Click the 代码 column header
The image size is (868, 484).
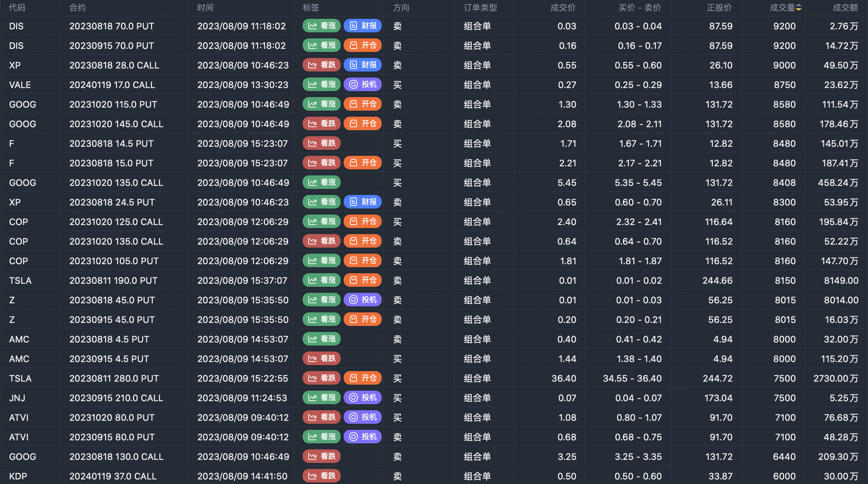[17, 8]
